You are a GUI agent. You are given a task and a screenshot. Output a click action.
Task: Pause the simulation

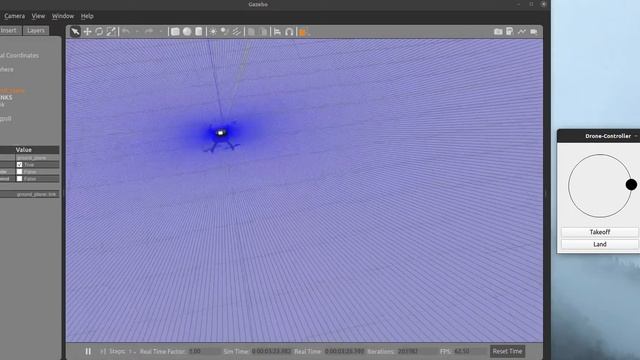click(x=88, y=351)
